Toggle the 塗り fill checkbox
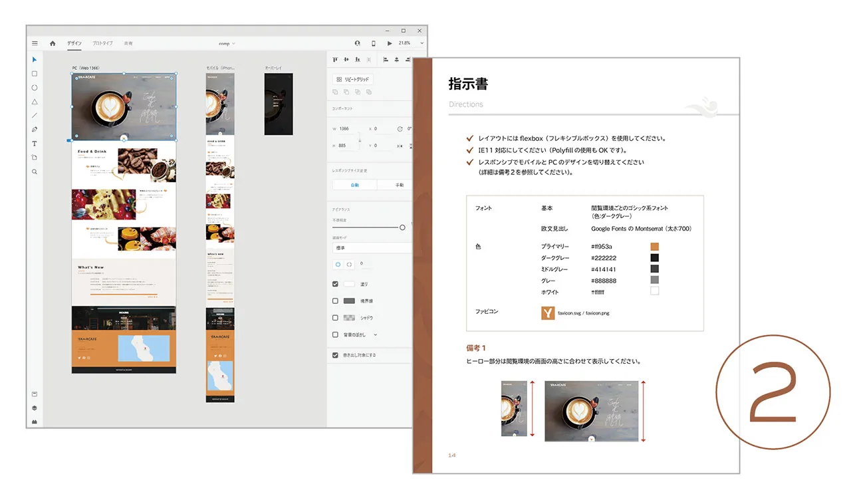The image size is (851, 504). 335,284
